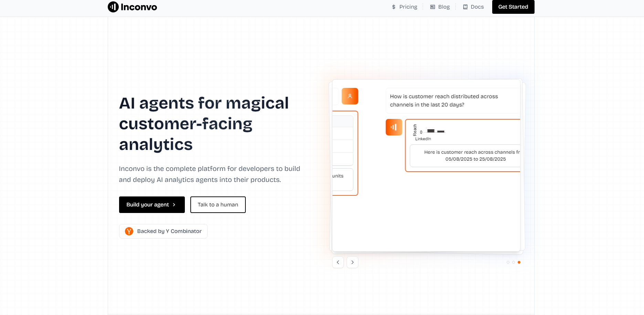Select the second carousel indicator dot
The image size is (644, 315).
coord(514,262)
